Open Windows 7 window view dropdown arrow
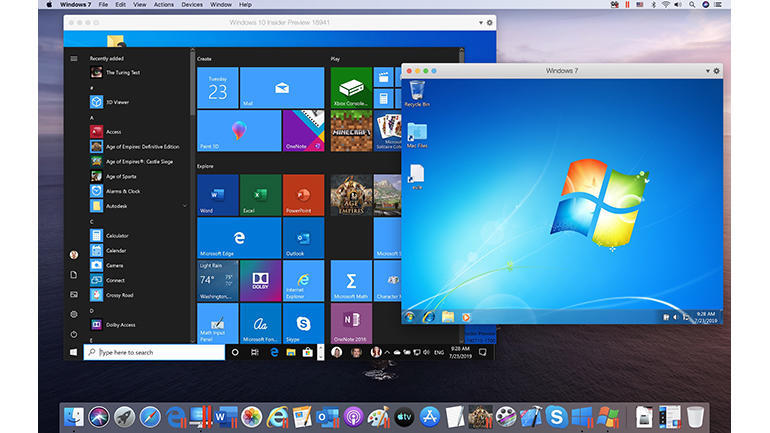The width and height of the screenshot is (770, 433). 708,71
